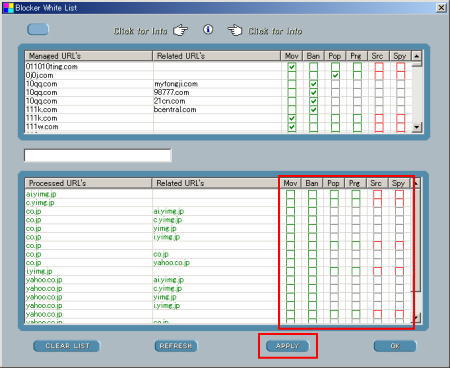Click the Processed URL's column header

(x=88, y=183)
